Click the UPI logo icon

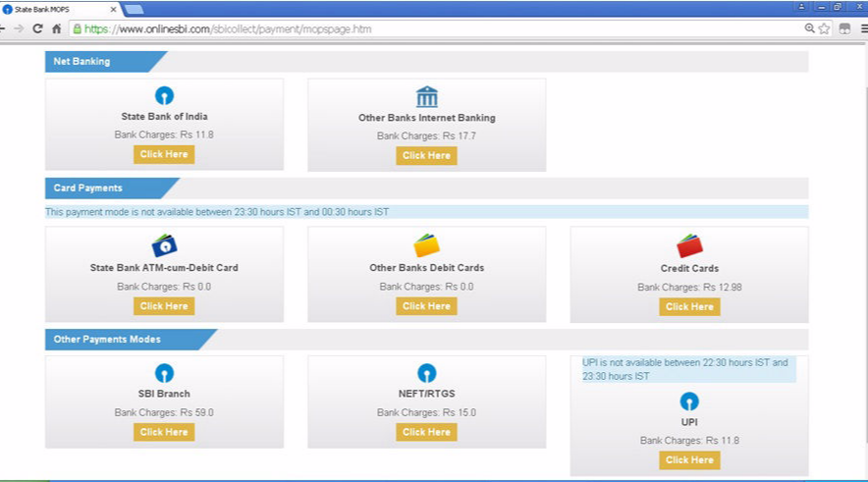coord(689,402)
